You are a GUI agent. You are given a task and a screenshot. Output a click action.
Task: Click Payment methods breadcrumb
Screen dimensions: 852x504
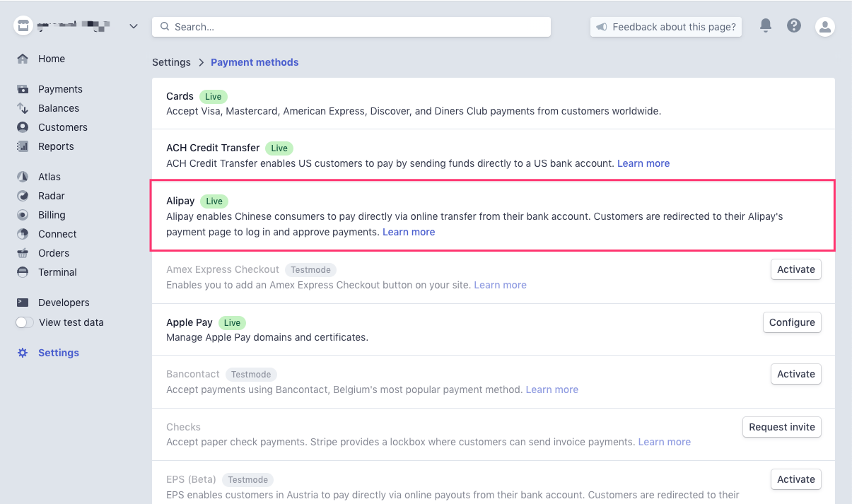[255, 62]
